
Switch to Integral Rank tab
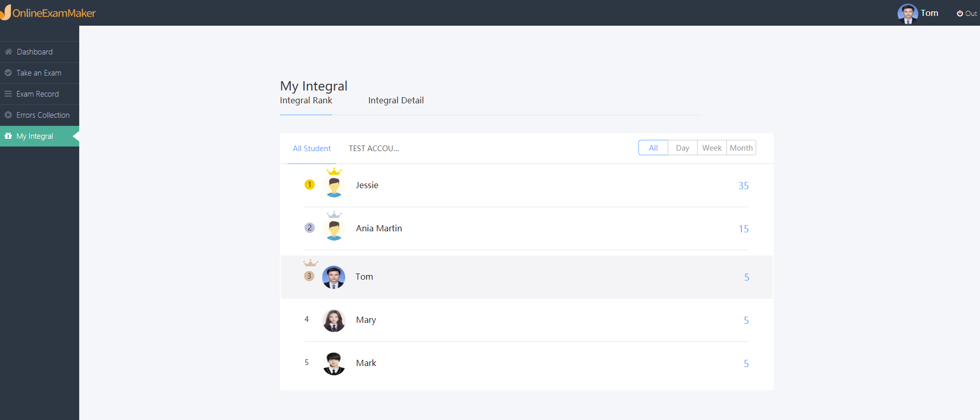click(x=306, y=101)
